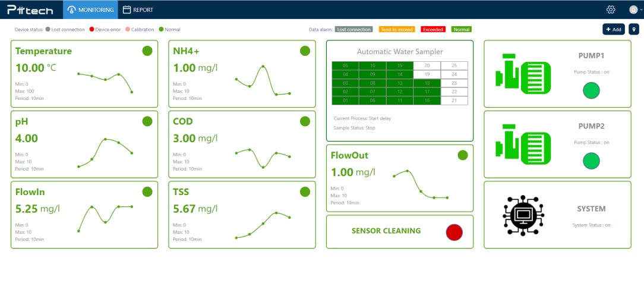Viewport: 644px width, 289px height.
Task: Select sampler bottle 21
Action: 454,100
